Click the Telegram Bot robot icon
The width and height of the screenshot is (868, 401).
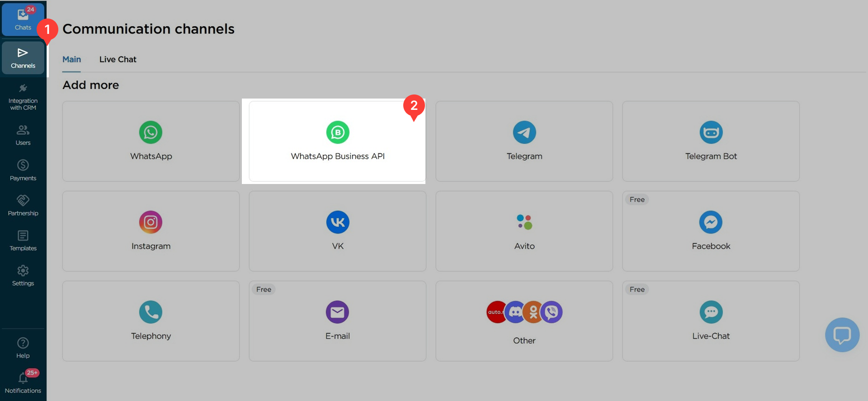coord(711,132)
